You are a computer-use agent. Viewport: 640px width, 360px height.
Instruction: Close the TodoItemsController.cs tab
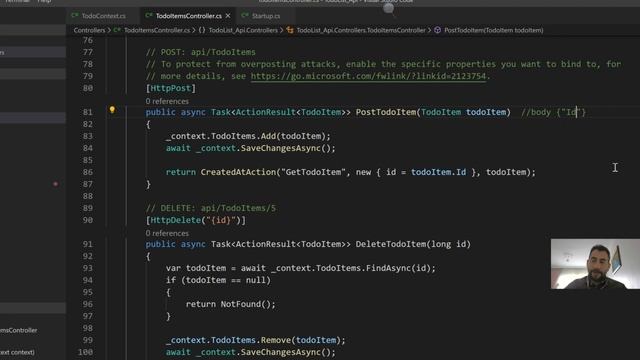point(228,16)
